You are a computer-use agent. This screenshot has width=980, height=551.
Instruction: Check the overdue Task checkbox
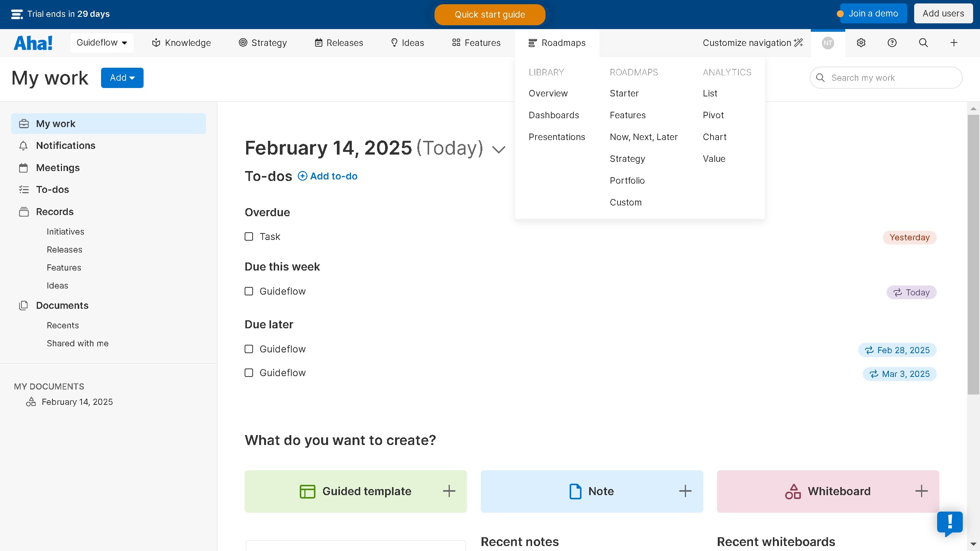click(249, 236)
